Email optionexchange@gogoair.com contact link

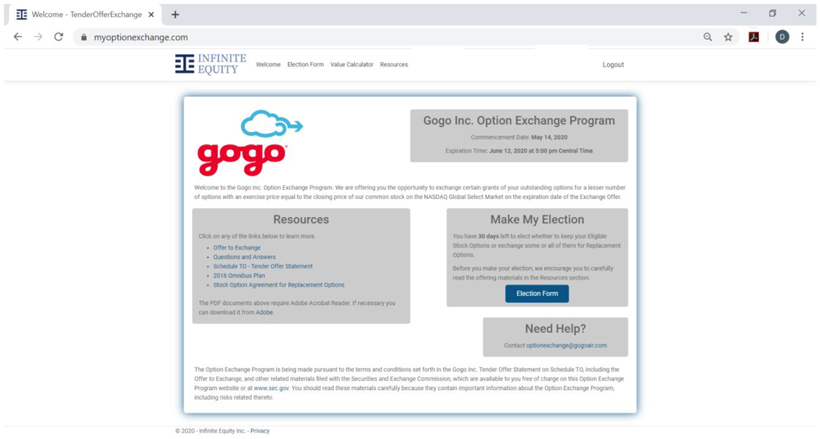tap(566, 345)
